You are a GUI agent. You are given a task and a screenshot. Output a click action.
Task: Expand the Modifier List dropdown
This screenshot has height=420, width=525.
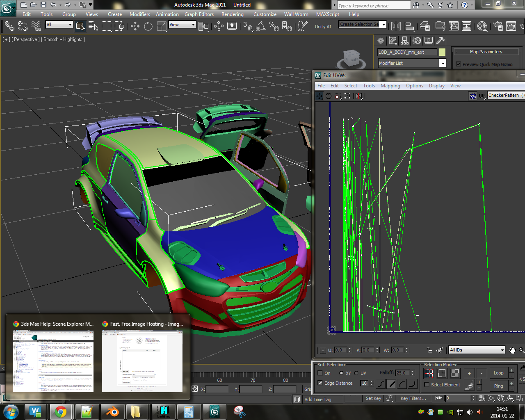click(442, 63)
